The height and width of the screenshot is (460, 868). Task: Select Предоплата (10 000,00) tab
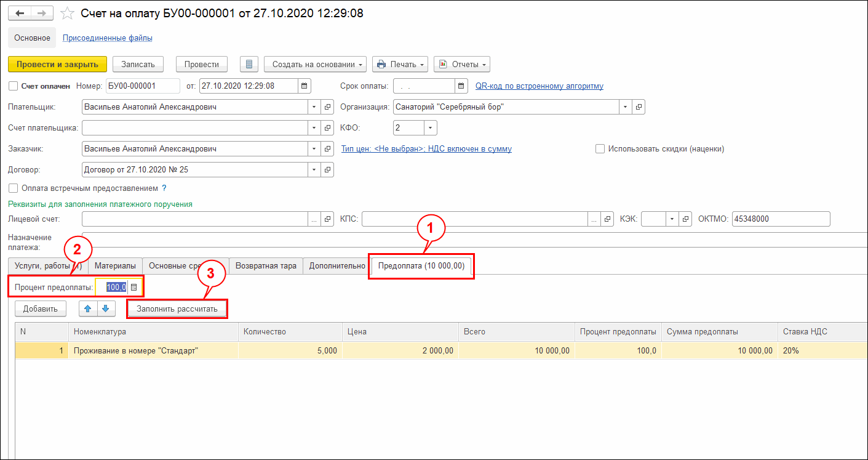coord(421,265)
